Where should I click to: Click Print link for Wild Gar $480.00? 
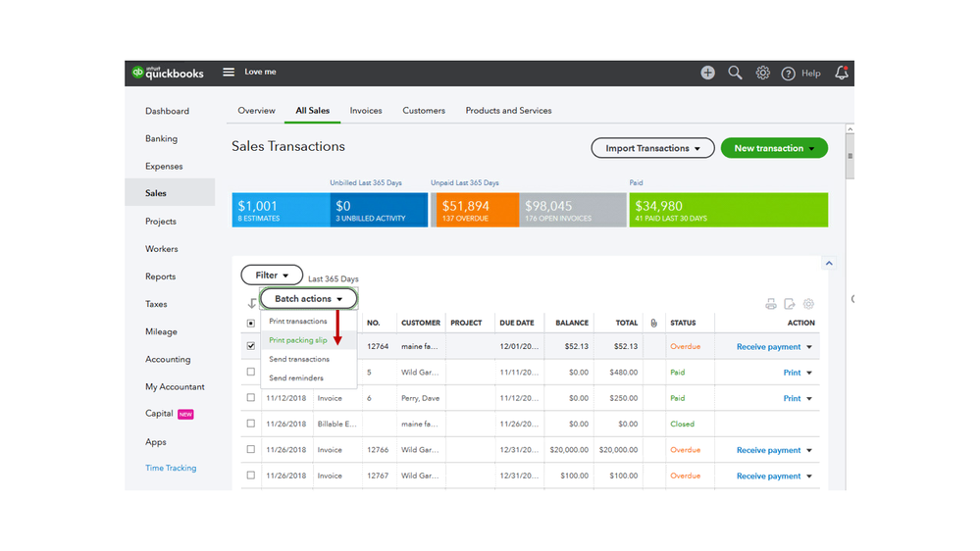click(792, 373)
